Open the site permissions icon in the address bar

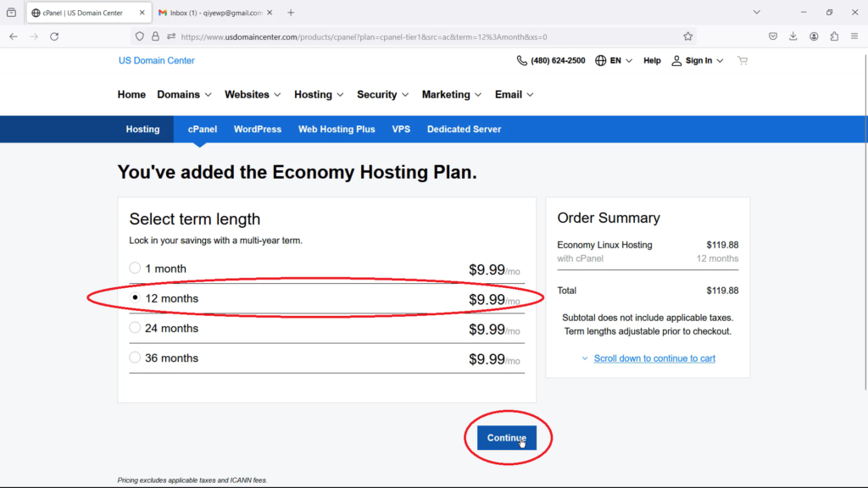[x=171, y=36]
